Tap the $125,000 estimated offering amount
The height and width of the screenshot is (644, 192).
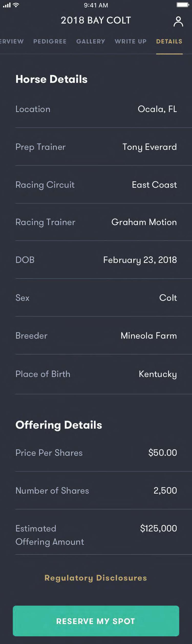tap(159, 528)
